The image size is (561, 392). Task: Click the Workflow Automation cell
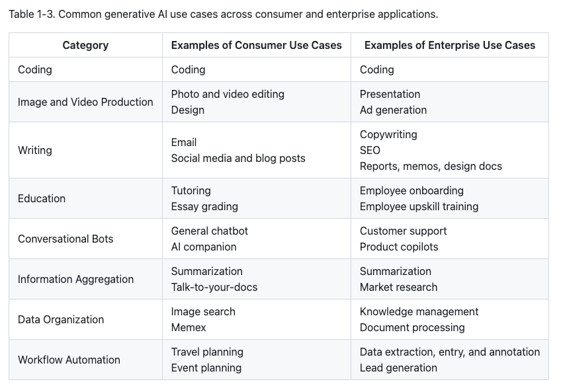(69, 360)
